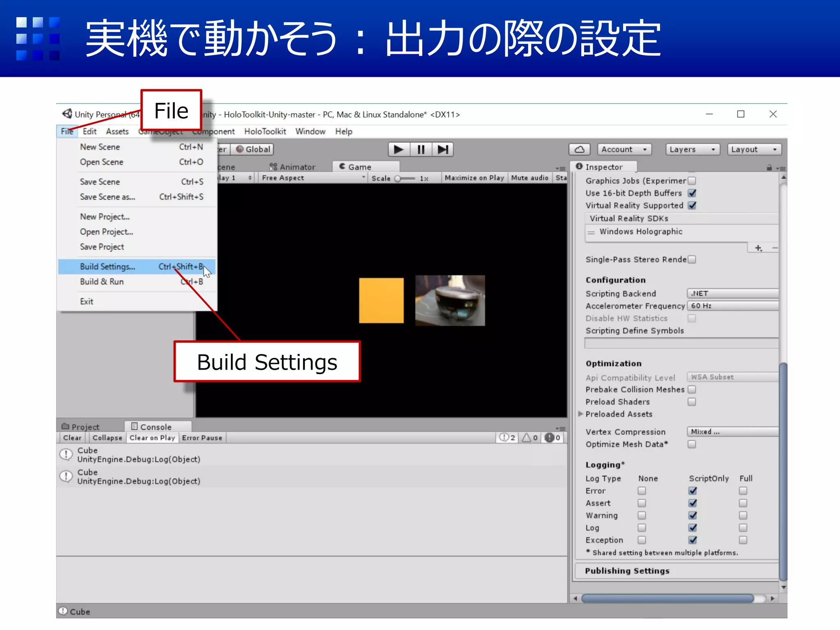Open the Free Aspect dropdown
840x630 pixels.
[313, 178]
